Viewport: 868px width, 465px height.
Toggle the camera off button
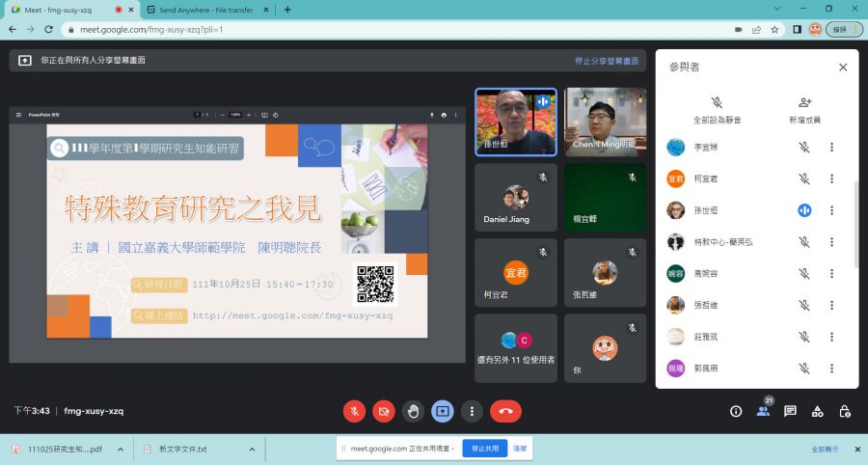click(x=384, y=411)
